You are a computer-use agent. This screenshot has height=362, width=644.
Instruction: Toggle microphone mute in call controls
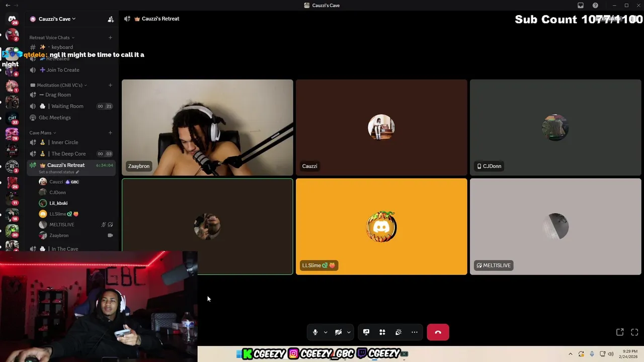(x=315, y=332)
